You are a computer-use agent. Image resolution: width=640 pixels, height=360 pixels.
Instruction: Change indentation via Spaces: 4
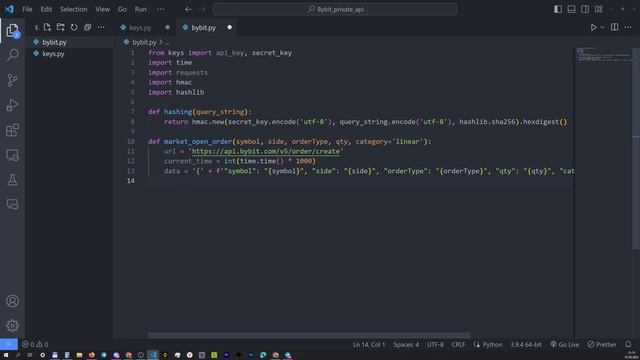pos(406,344)
